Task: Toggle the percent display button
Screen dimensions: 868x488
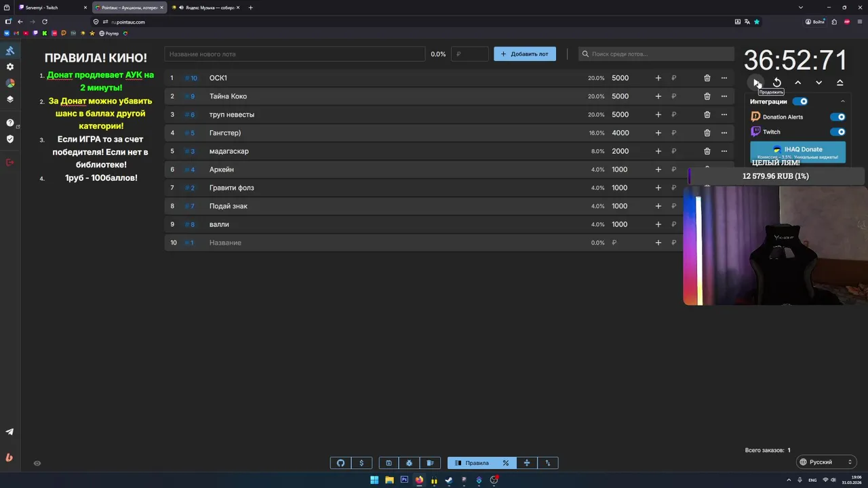Action: [x=506, y=463]
